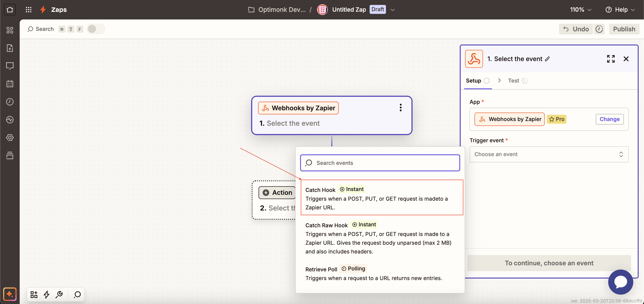Open the settings gear sidebar icon

click(10, 138)
